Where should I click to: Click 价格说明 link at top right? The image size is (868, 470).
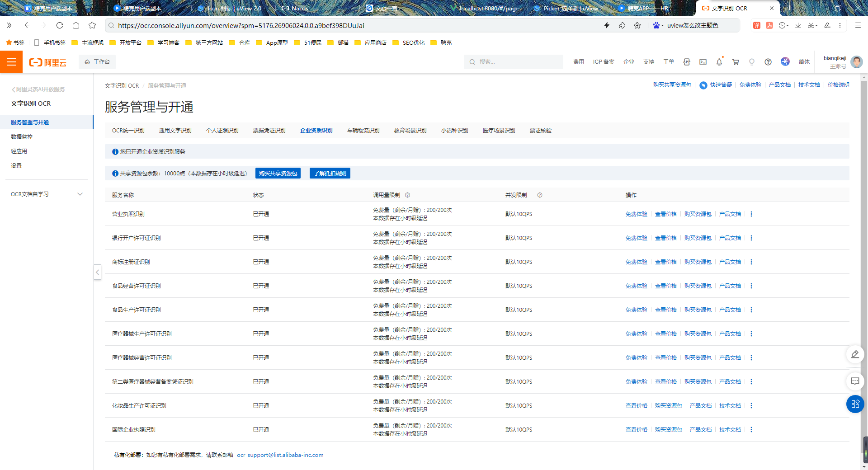point(839,85)
